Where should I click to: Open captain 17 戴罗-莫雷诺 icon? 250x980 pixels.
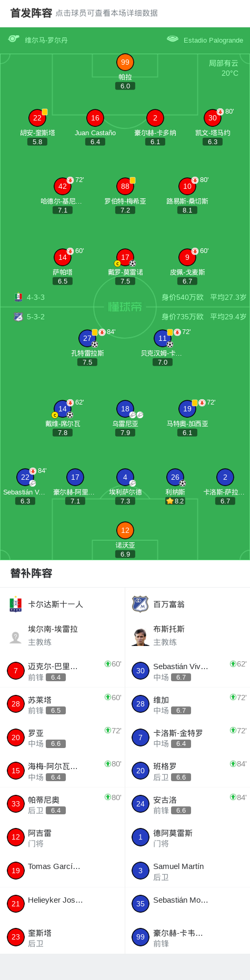coord(125,257)
